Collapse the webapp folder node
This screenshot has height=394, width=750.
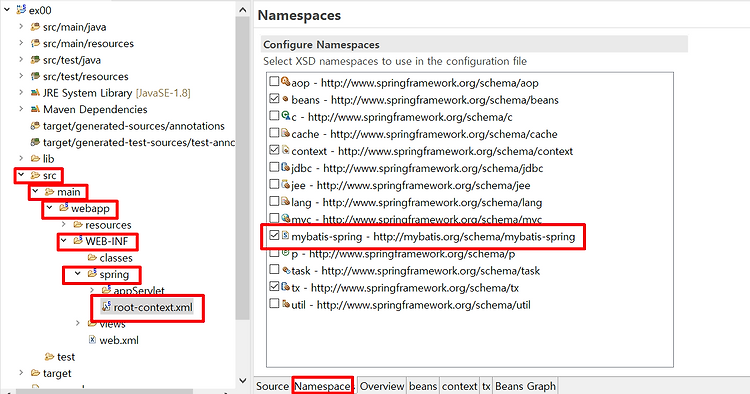pyautogui.click(x=49, y=208)
